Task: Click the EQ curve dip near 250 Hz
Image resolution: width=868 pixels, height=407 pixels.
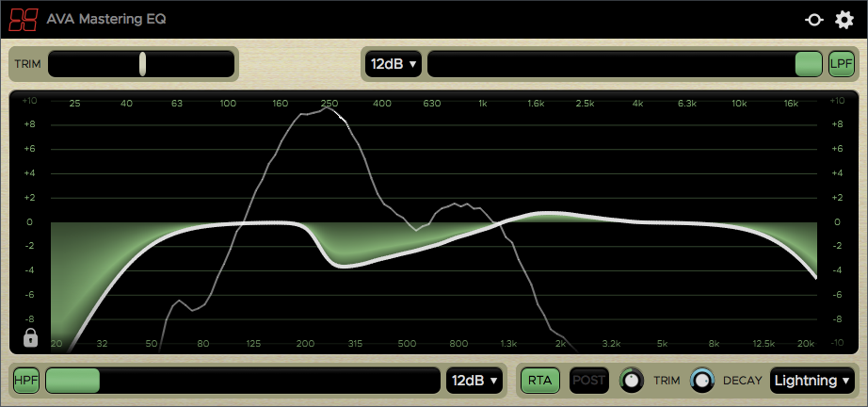Action: (345, 267)
